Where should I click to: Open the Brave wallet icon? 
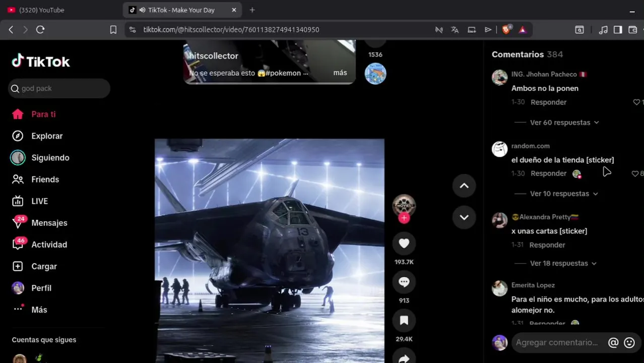tap(633, 30)
